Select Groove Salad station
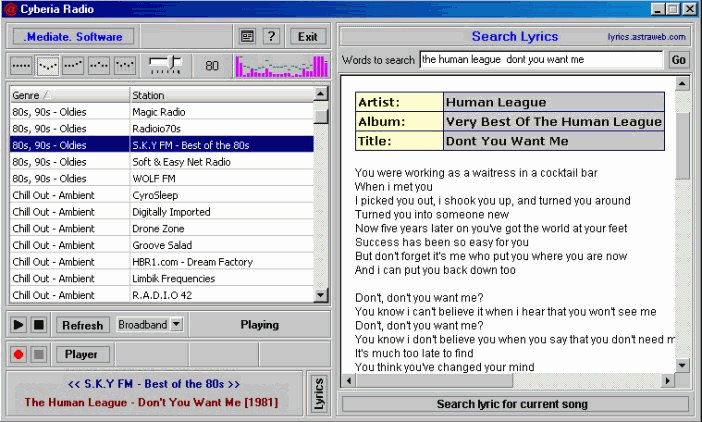This screenshot has height=422, width=702. click(162, 245)
